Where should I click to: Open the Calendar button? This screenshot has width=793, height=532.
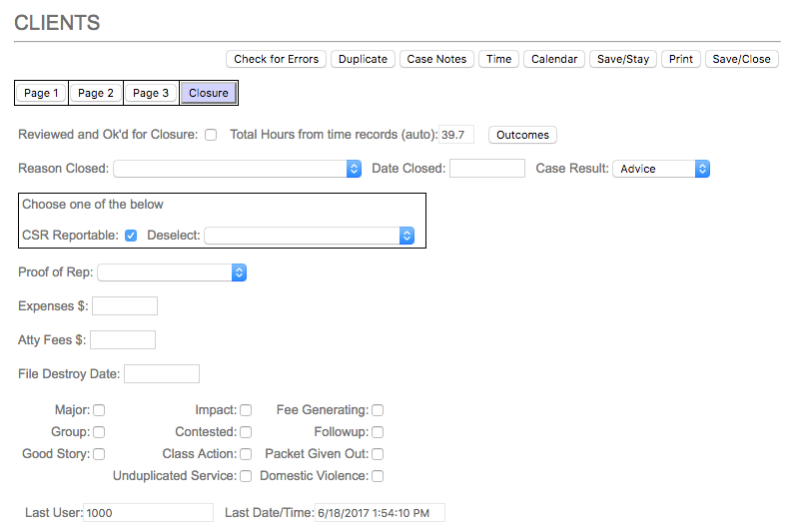tap(554, 59)
